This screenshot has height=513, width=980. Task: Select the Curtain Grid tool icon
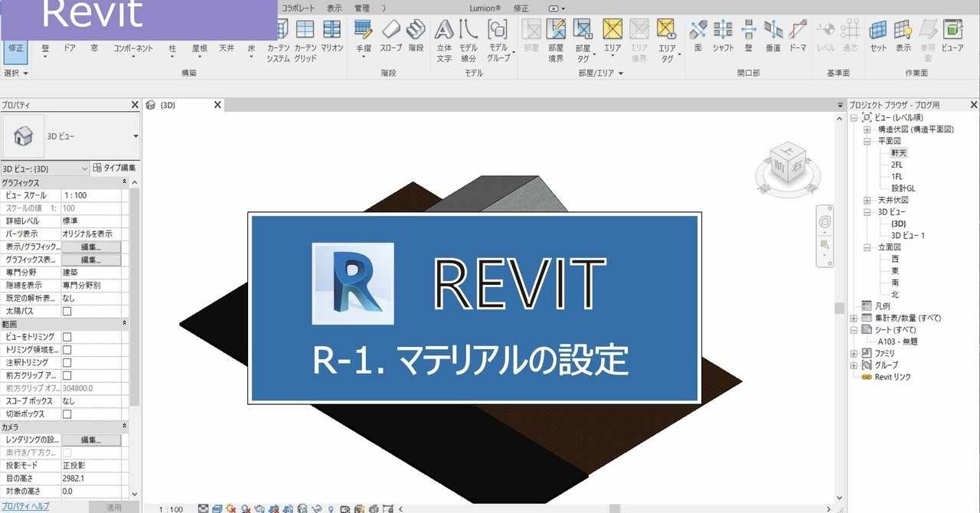(305, 29)
